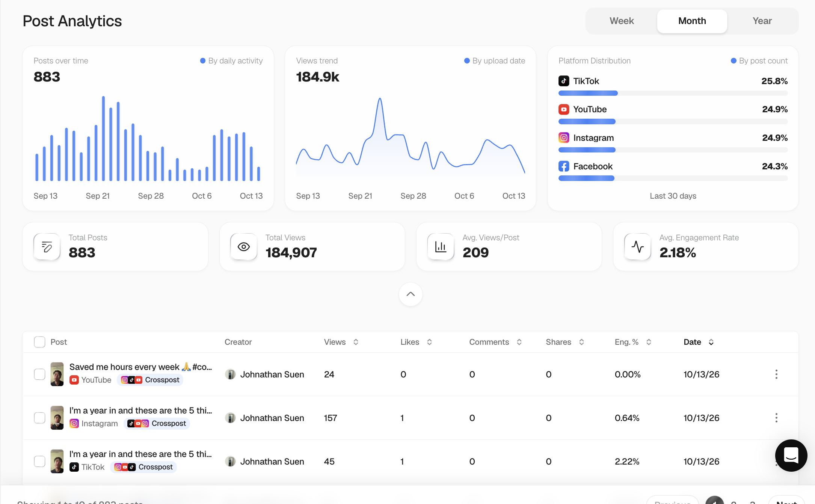The width and height of the screenshot is (815, 504).
Task: Click the blue dot beside By daily activity
Action: coord(203,60)
